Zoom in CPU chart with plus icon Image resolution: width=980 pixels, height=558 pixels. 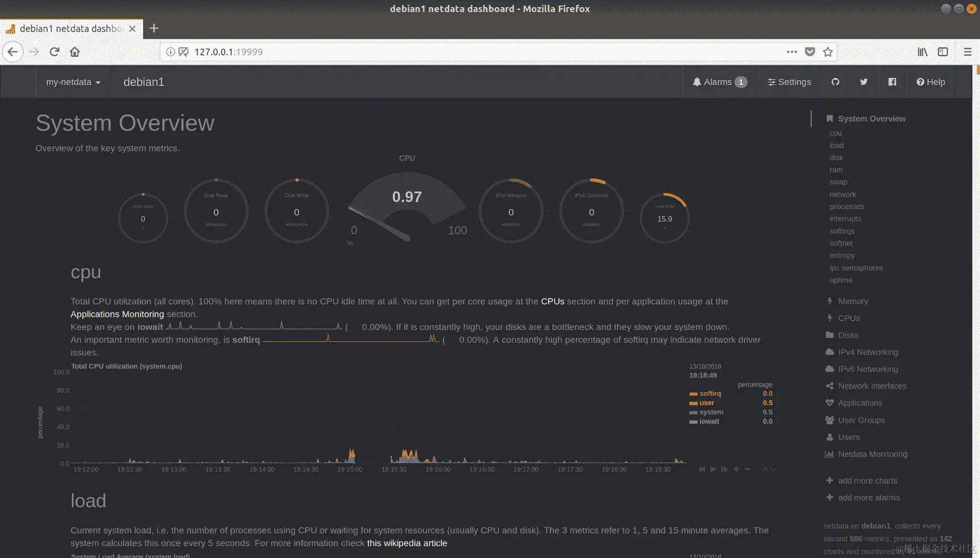pyautogui.click(x=736, y=469)
